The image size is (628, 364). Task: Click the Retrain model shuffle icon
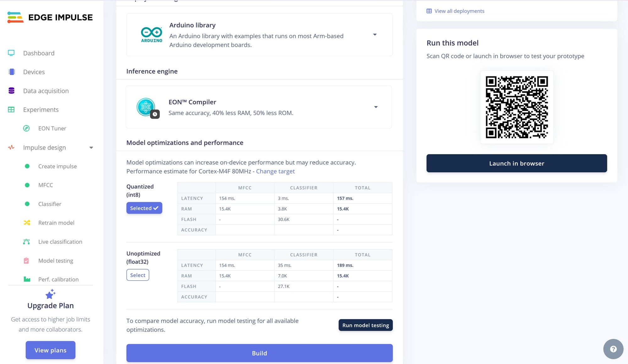(x=27, y=222)
